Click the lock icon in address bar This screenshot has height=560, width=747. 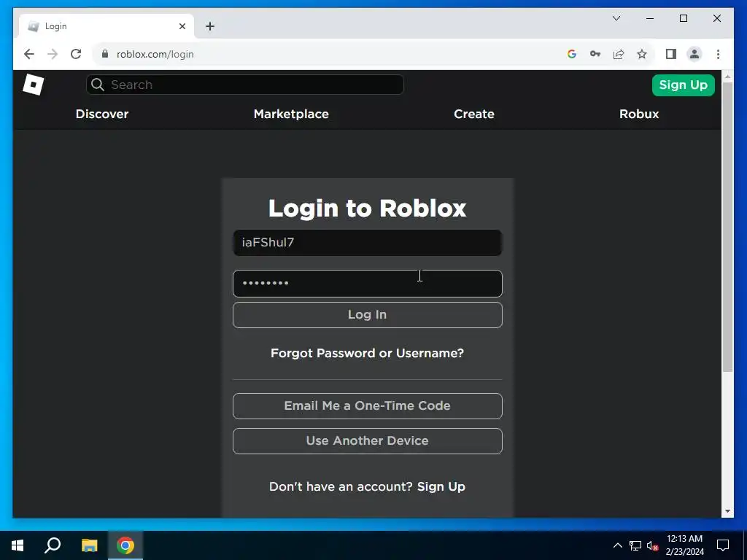(105, 54)
